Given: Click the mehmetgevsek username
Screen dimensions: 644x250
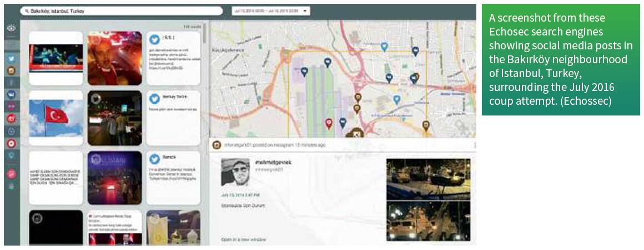Looking at the screenshot, I should 273,162.
